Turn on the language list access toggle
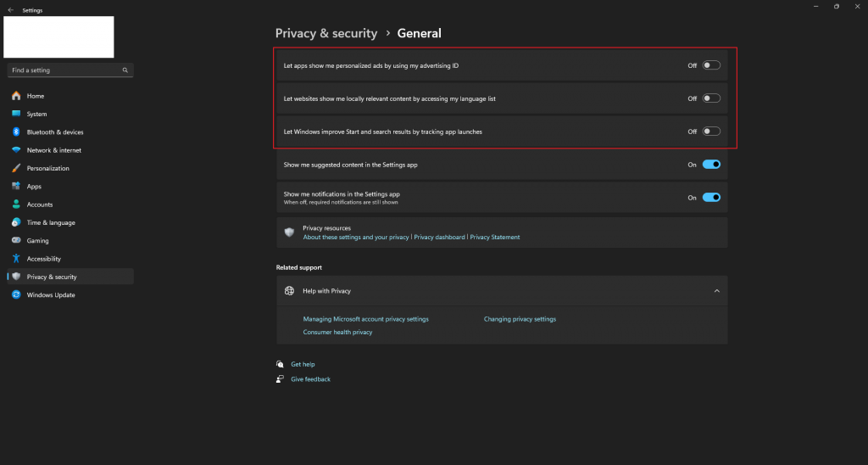The width and height of the screenshot is (868, 465). (x=711, y=98)
